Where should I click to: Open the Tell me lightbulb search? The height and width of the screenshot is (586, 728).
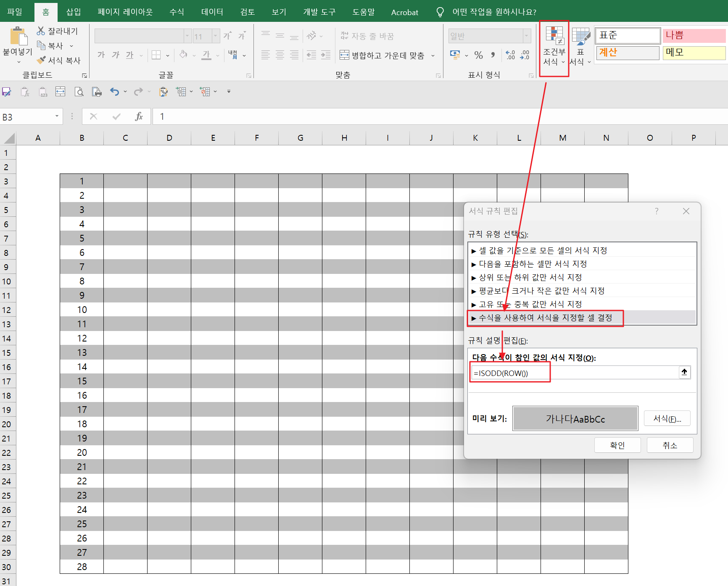click(x=440, y=12)
